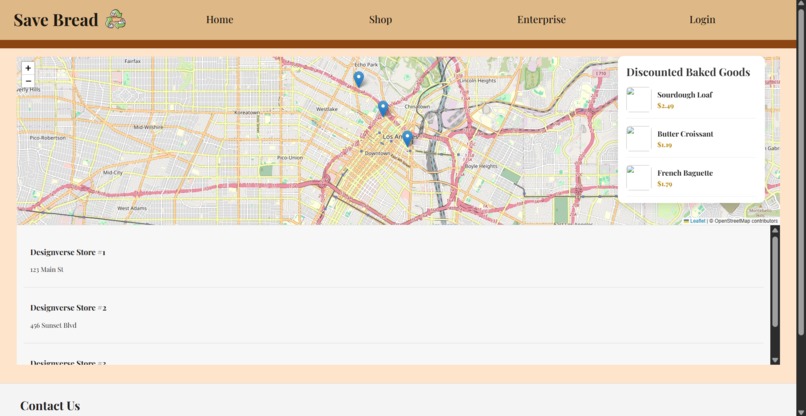This screenshot has width=806, height=416.
Task: Click the 123 Main St address
Action: 47,269
